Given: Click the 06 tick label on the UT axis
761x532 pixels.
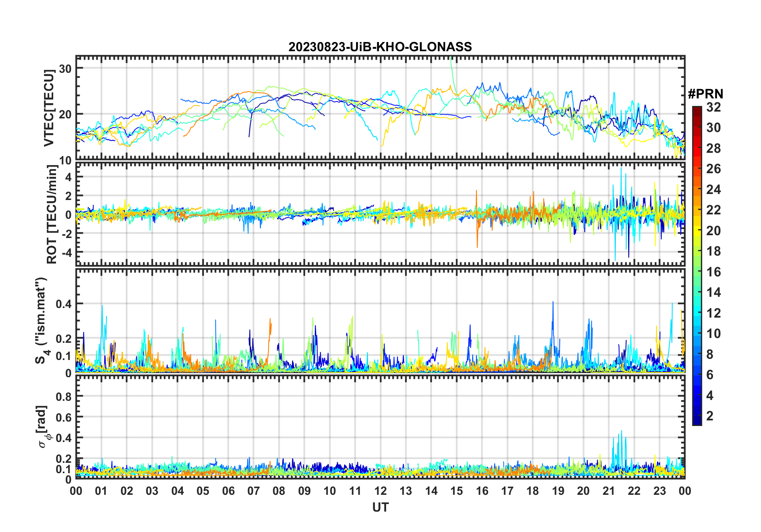Looking at the screenshot, I should coord(228,491).
